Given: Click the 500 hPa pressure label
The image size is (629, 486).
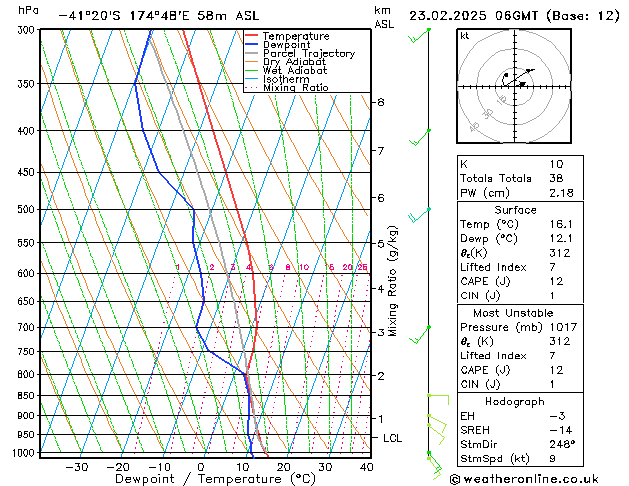Looking at the screenshot, I should (26, 209).
